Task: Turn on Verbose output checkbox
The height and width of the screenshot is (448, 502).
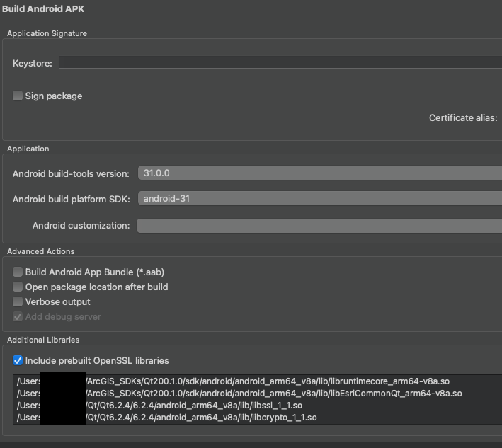Action: pyautogui.click(x=18, y=301)
